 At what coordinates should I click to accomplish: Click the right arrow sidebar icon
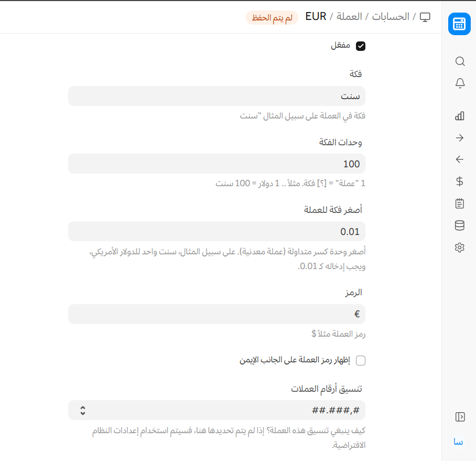coord(460,138)
